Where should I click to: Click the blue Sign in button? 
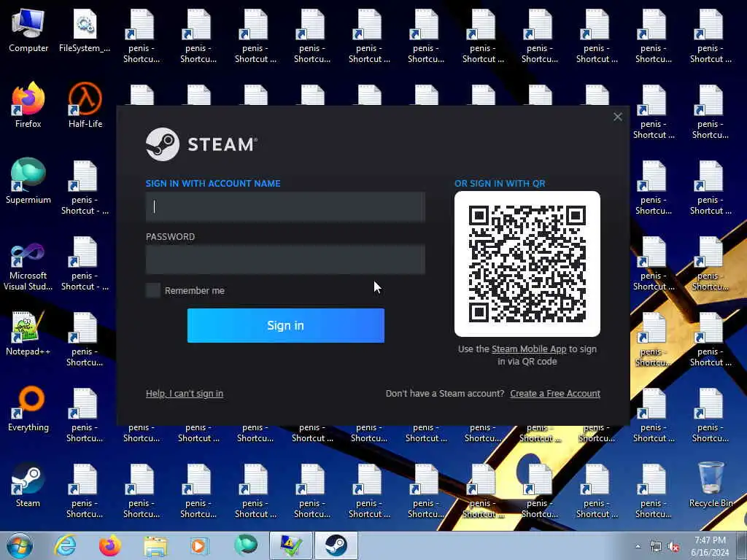coord(285,325)
